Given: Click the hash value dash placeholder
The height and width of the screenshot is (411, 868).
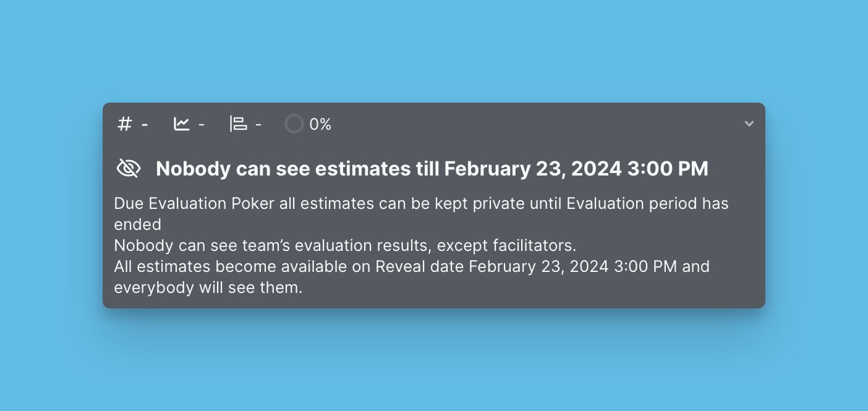Looking at the screenshot, I should 145,124.
